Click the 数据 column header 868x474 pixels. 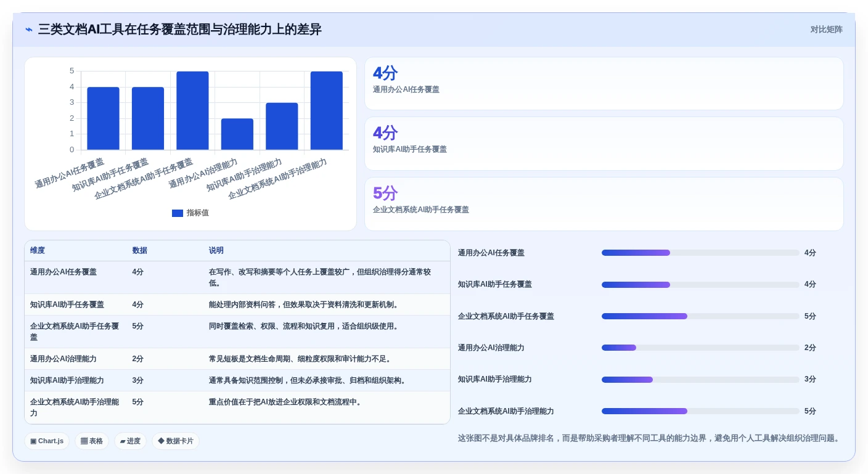pyautogui.click(x=139, y=250)
